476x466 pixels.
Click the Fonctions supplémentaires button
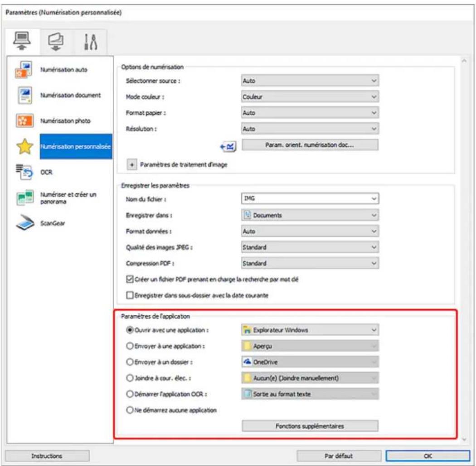[x=310, y=426]
